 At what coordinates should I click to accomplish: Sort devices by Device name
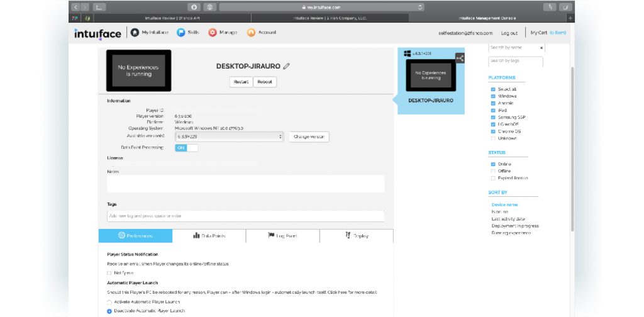[505, 205]
